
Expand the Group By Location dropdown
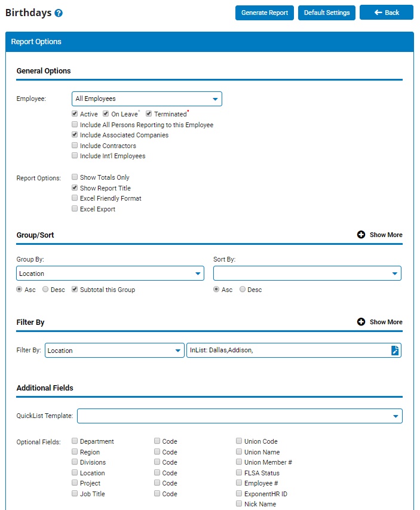pyautogui.click(x=110, y=274)
